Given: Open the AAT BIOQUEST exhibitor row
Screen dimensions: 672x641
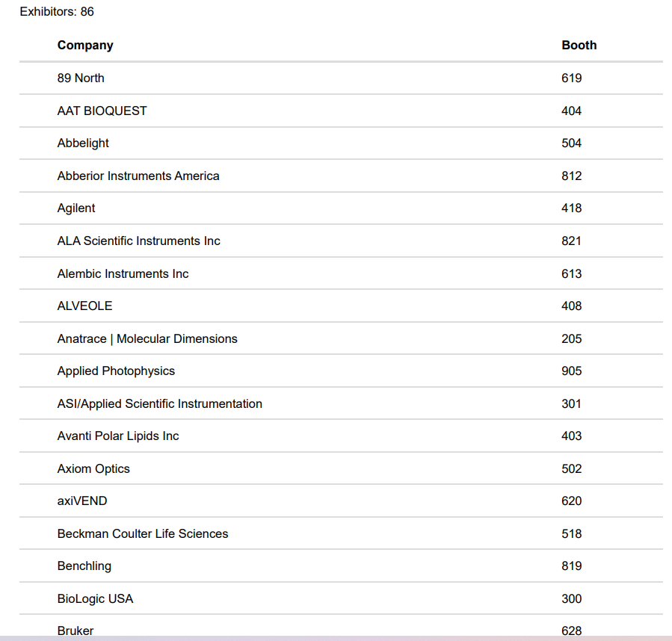Looking at the screenshot, I should pyautogui.click(x=102, y=111).
